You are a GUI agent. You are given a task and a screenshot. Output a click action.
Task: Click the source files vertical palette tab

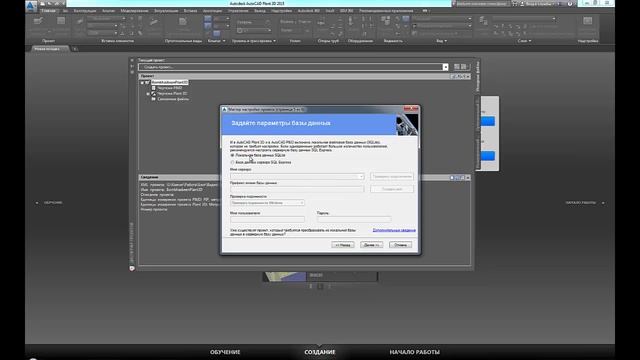coord(478,76)
